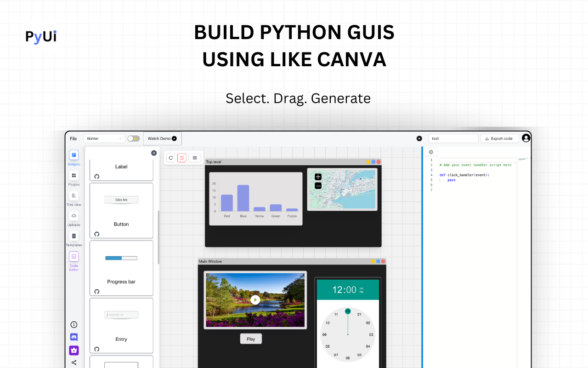Close the code editor pane
Image resolution: width=588 pixels, height=368 pixels.
[x=431, y=152]
